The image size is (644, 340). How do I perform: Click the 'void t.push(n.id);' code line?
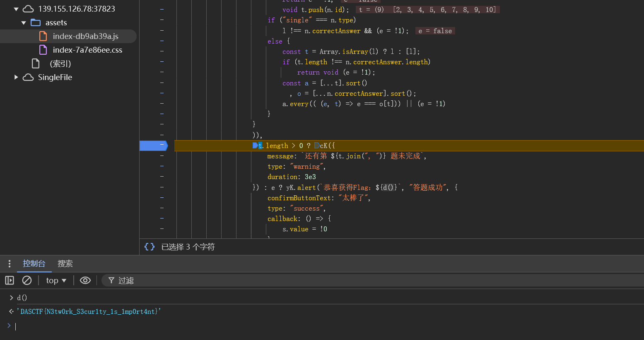coord(316,10)
